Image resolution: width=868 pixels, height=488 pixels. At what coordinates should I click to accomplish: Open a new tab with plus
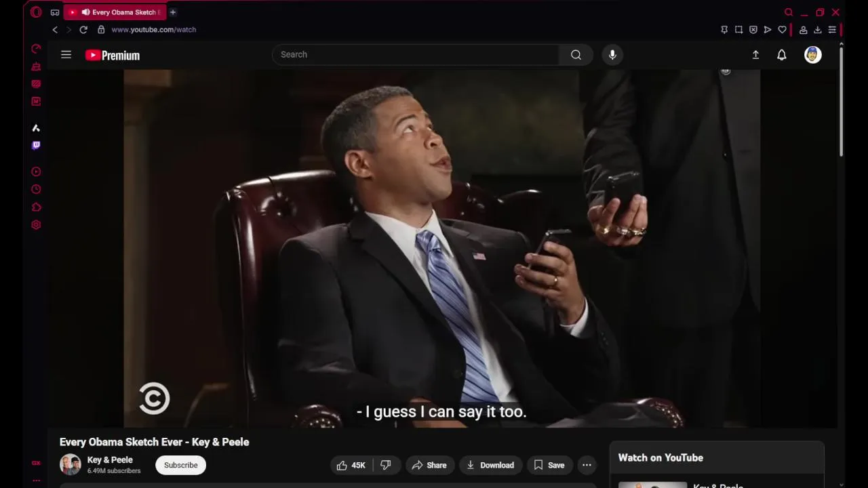click(173, 12)
